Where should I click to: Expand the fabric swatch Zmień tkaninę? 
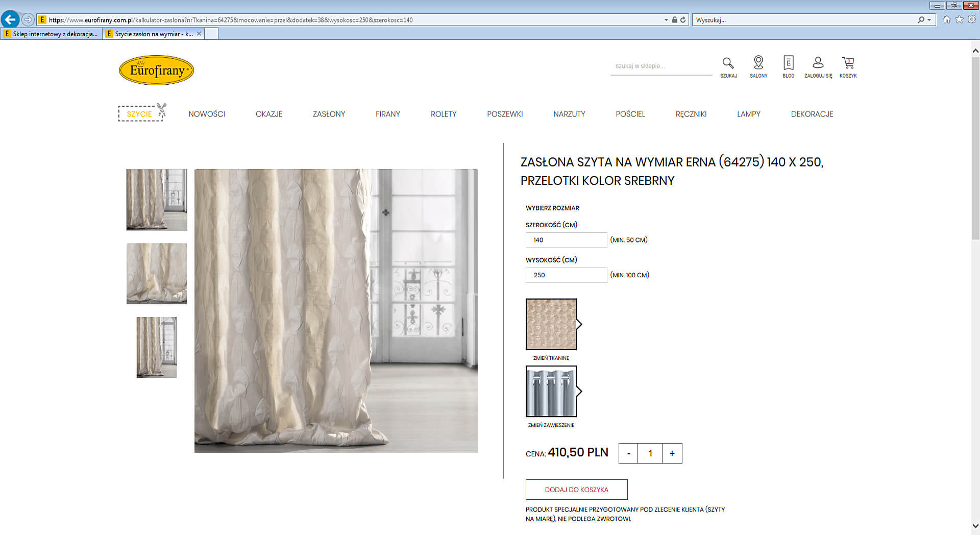point(551,324)
